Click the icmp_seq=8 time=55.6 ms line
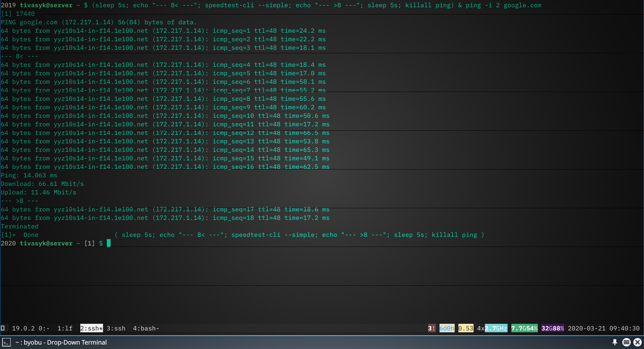 coord(163,99)
